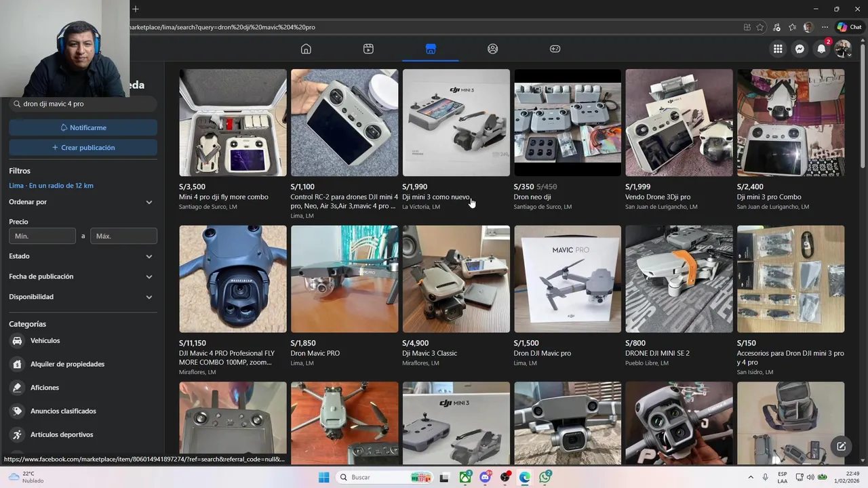Open the Facebook menu grid icon
This screenshot has width=868, height=488.
point(778,49)
